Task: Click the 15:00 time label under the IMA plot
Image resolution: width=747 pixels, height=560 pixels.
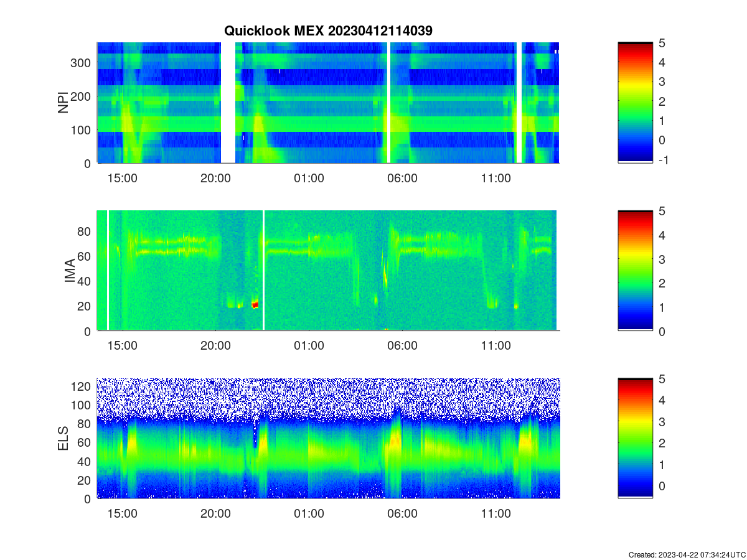Action: (123, 346)
